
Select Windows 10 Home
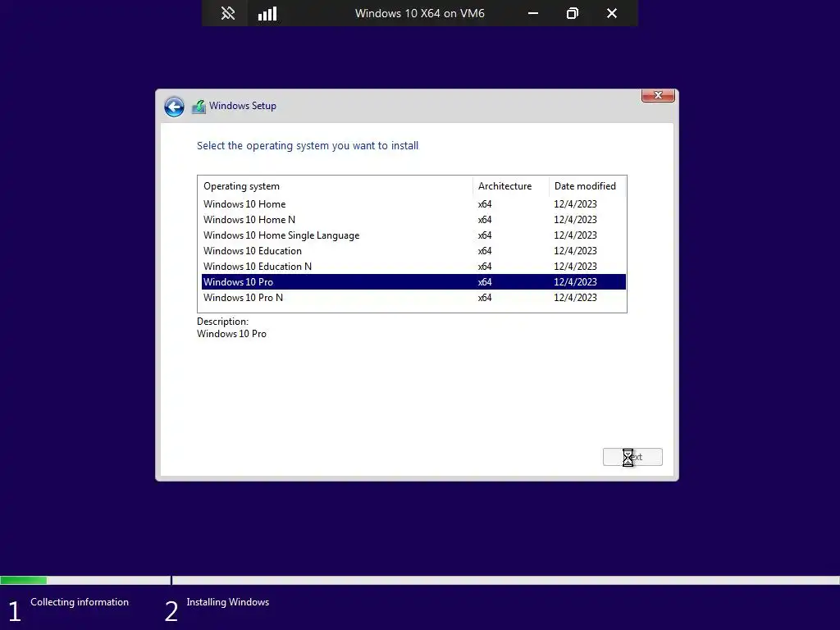tap(413, 204)
